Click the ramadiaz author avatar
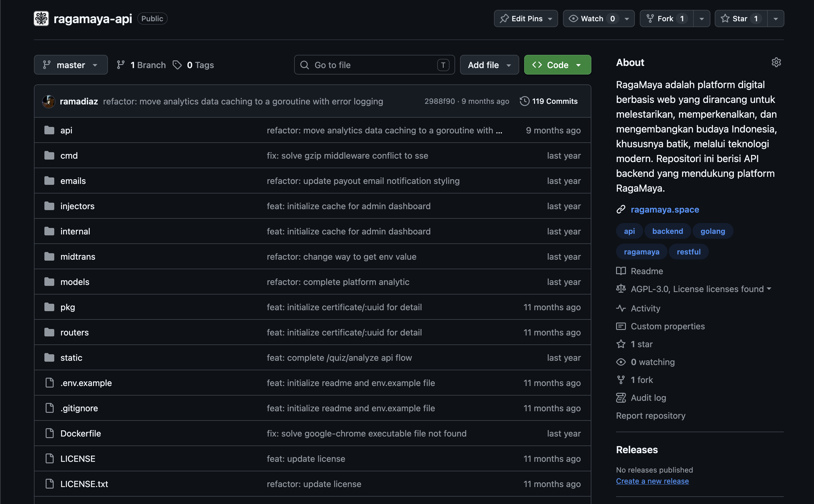 coord(49,101)
